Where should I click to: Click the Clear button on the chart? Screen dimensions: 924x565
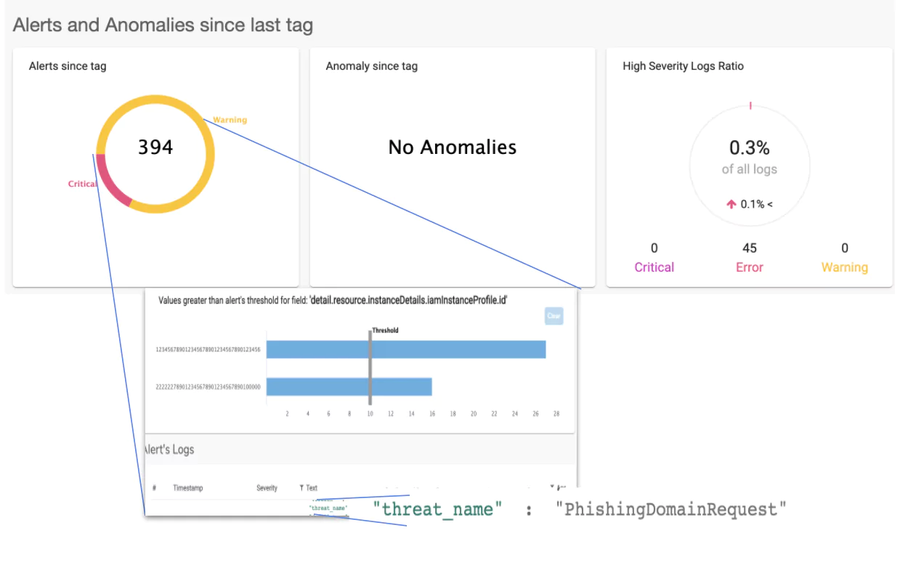click(554, 316)
